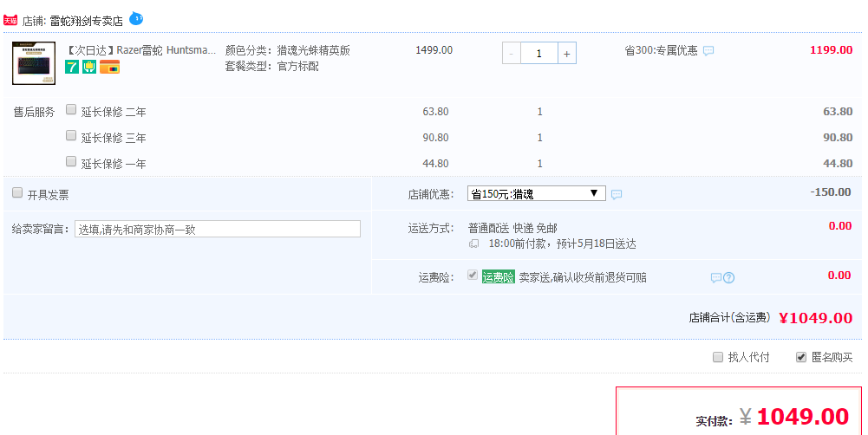Click 售后服务 label
This screenshot has height=435, width=868.
pos(34,113)
